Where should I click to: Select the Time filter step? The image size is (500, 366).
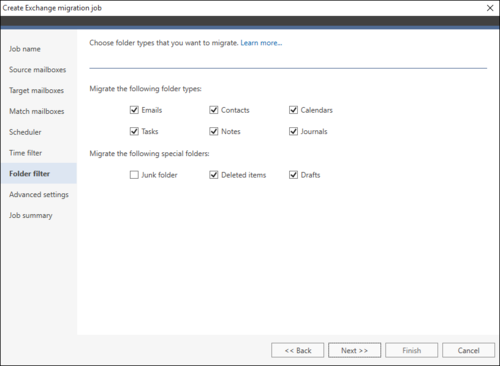coord(25,153)
